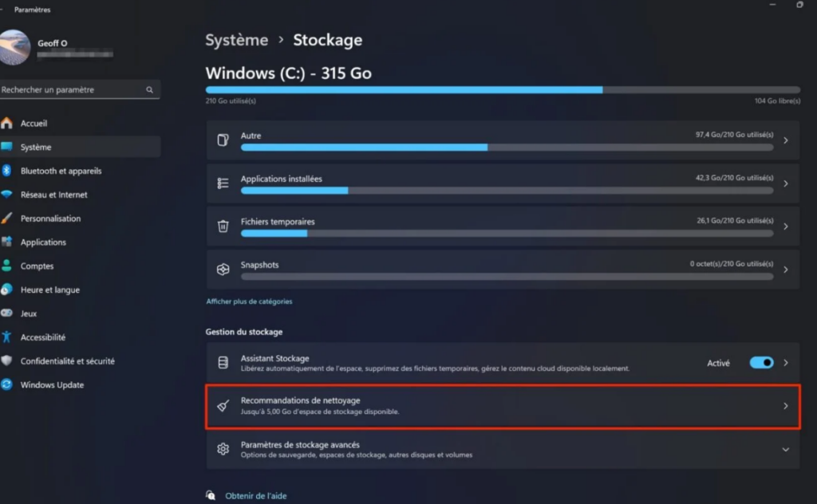Image resolution: width=817 pixels, height=504 pixels.
Task: Click the Recommandations de nettoyage broom icon
Action: [223, 406]
